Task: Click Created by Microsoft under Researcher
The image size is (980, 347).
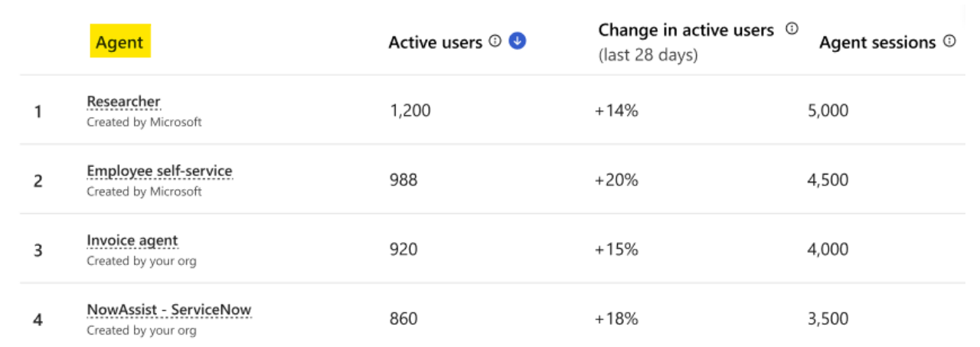Action: coord(144,122)
